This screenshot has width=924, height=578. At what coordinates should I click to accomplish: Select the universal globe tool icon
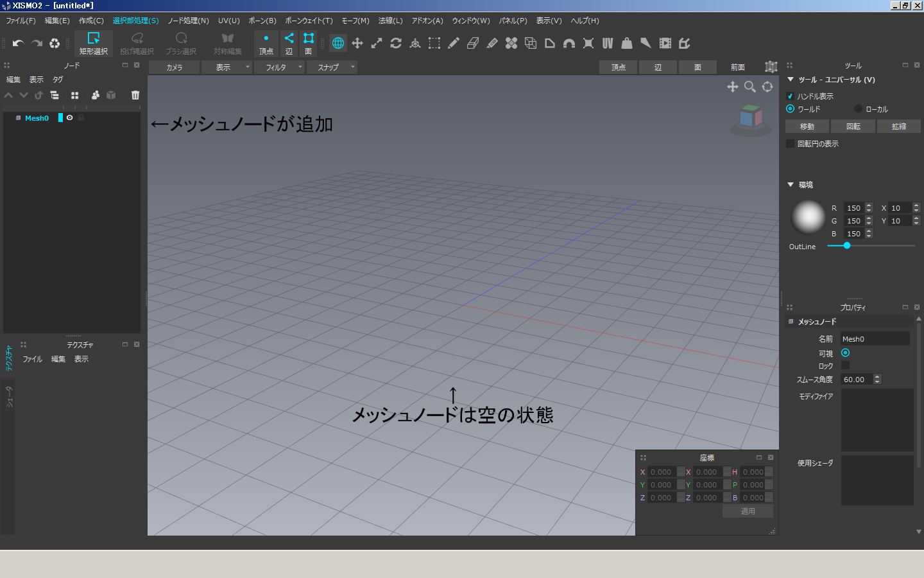coord(338,43)
